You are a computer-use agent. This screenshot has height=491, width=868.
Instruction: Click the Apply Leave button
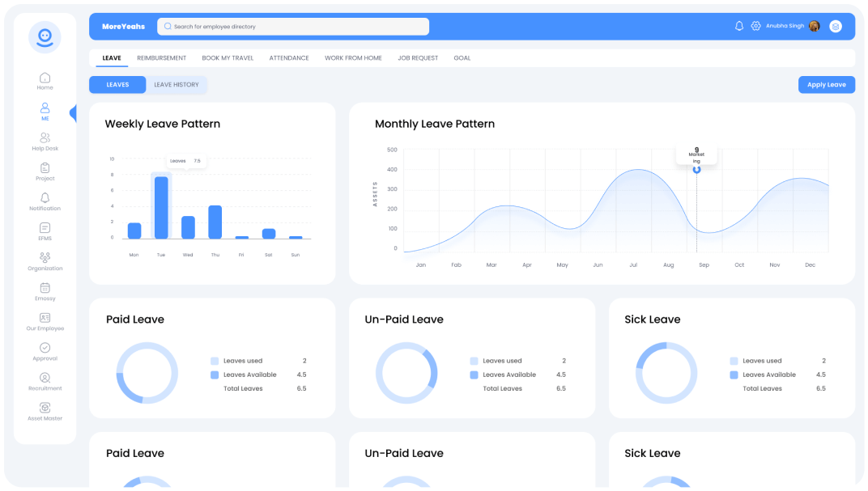click(x=826, y=85)
